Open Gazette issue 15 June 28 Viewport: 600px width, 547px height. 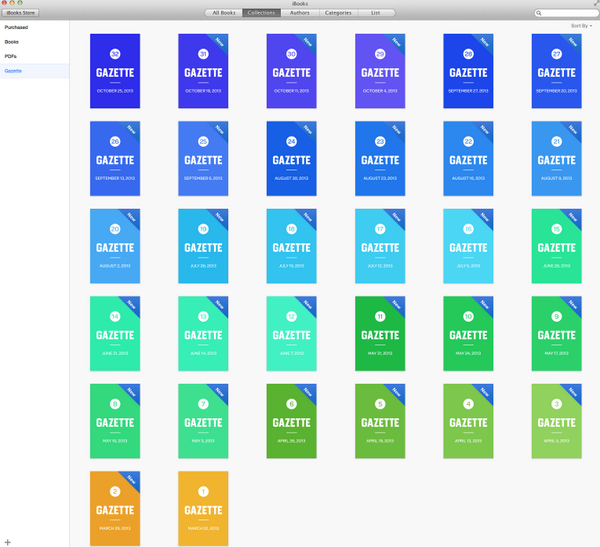tap(557, 246)
